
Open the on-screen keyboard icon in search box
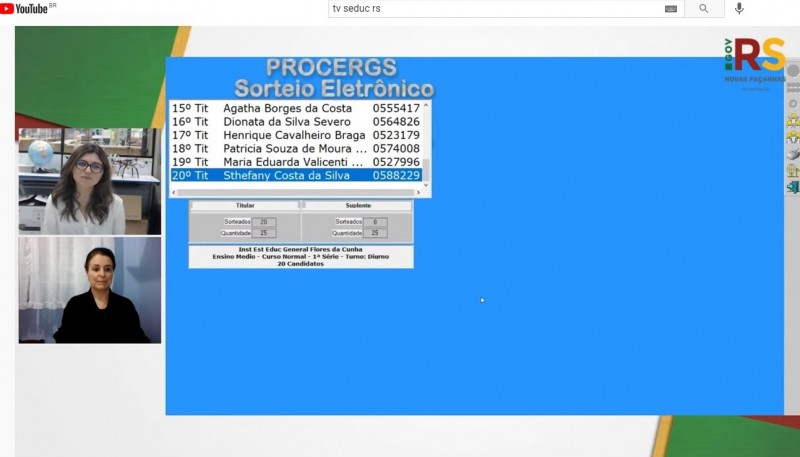click(x=670, y=9)
